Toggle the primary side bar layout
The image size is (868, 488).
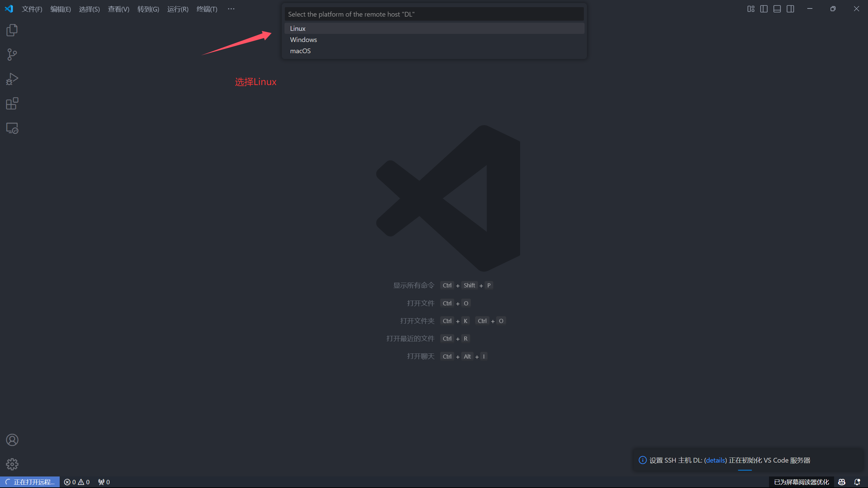(764, 9)
